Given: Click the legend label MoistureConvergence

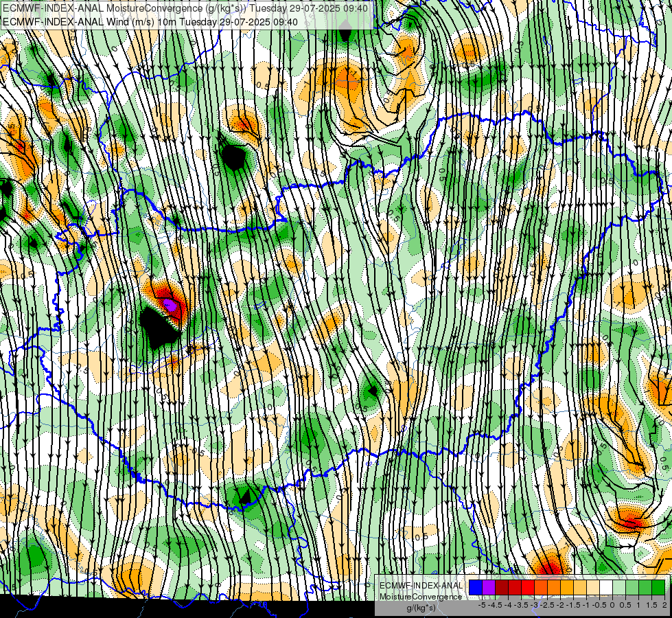Looking at the screenshot, I should (x=421, y=597).
